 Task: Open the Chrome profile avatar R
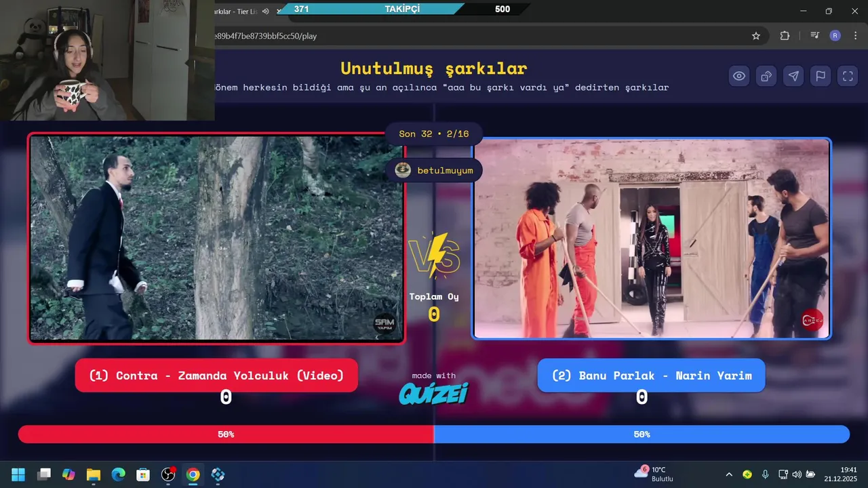(835, 36)
